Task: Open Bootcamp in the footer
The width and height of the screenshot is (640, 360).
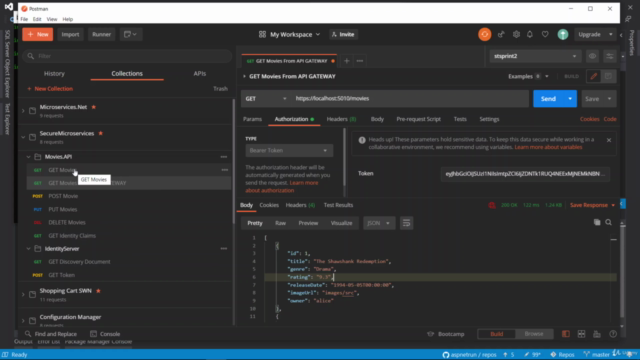Action: coord(446,334)
